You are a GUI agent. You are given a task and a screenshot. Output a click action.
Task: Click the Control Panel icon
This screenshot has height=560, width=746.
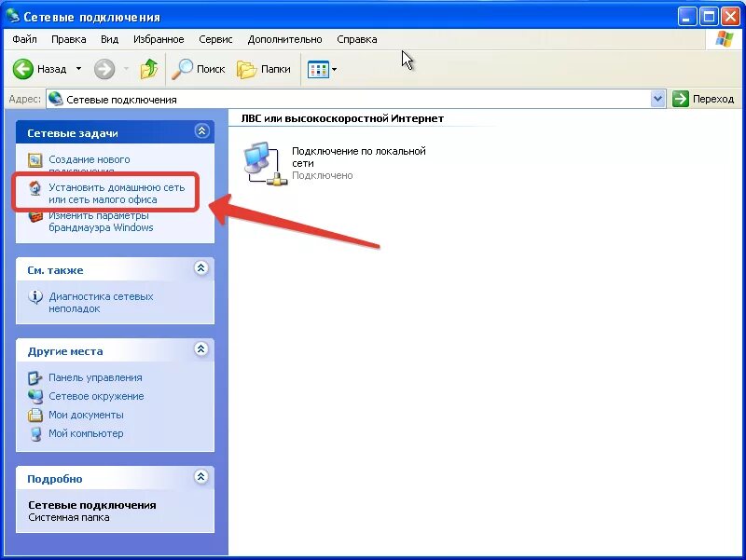point(35,378)
